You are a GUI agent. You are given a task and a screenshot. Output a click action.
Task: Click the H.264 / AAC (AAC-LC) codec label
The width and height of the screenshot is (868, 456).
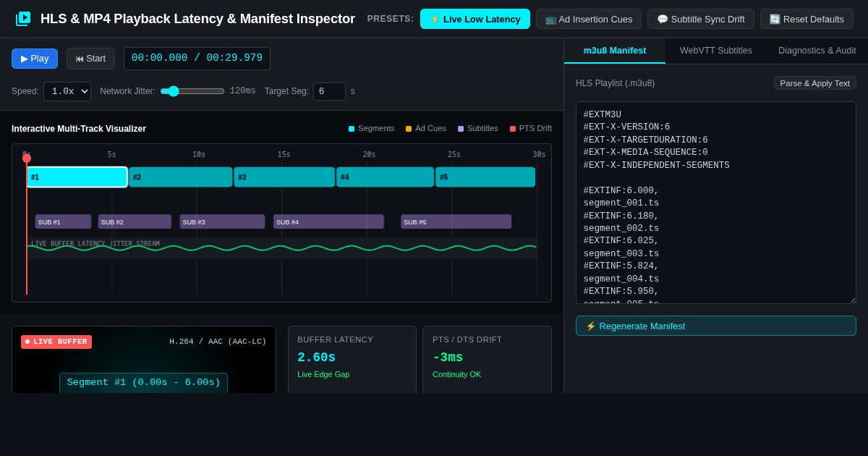click(218, 342)
